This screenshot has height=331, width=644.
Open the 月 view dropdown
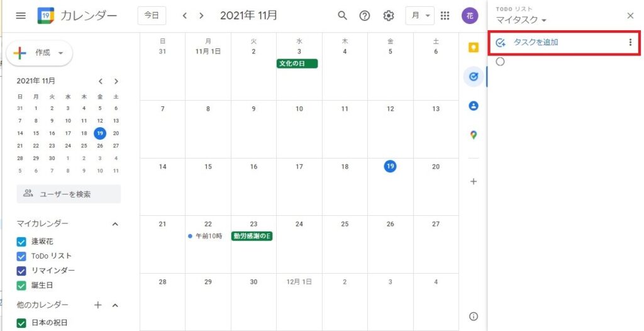point(420,15)
